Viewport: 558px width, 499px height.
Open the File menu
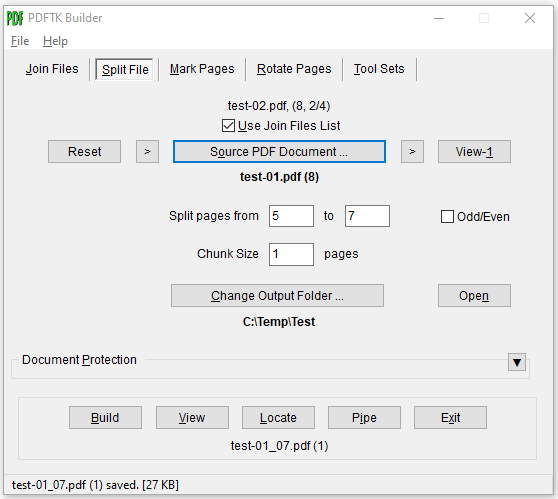(20, 41)
